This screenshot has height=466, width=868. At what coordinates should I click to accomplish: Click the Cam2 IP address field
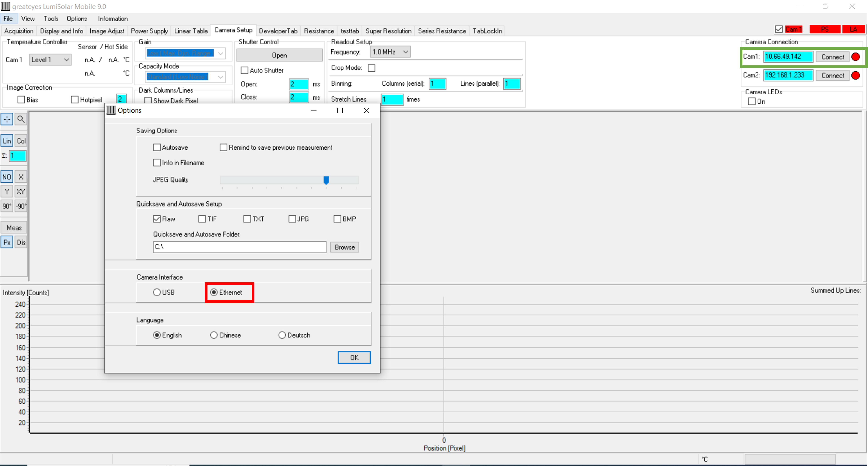[788, 75]
